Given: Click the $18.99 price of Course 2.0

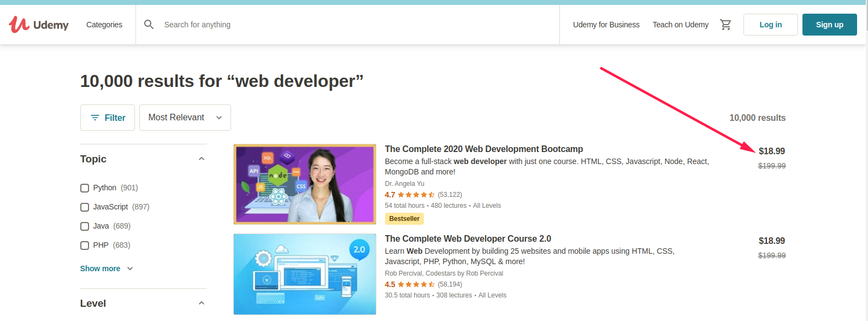Looking at the screenshot, I should 772,241.
